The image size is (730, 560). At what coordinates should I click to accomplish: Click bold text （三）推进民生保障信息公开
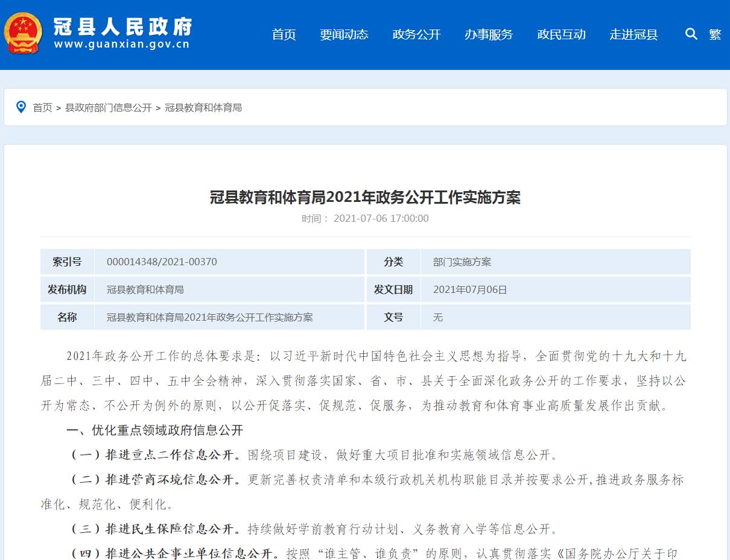click(154, 529)
